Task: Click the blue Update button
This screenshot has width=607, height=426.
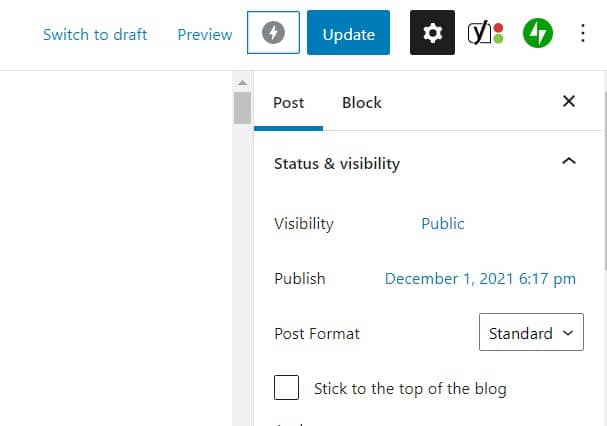Action: pyautogui.click(x=348, y=33)
